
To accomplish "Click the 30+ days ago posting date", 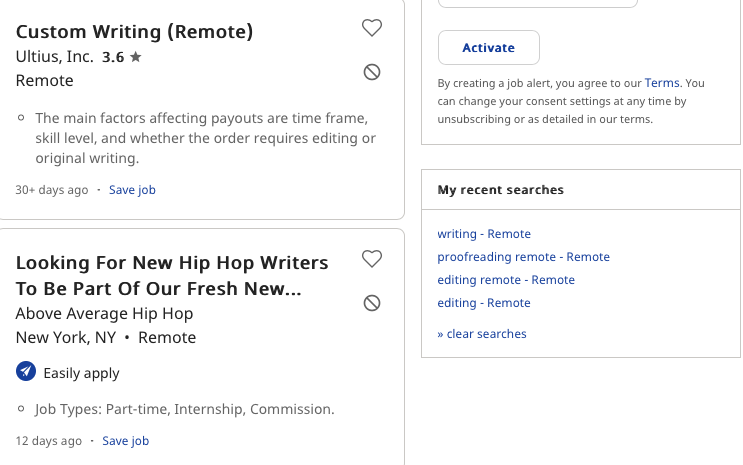I will 52,190.
